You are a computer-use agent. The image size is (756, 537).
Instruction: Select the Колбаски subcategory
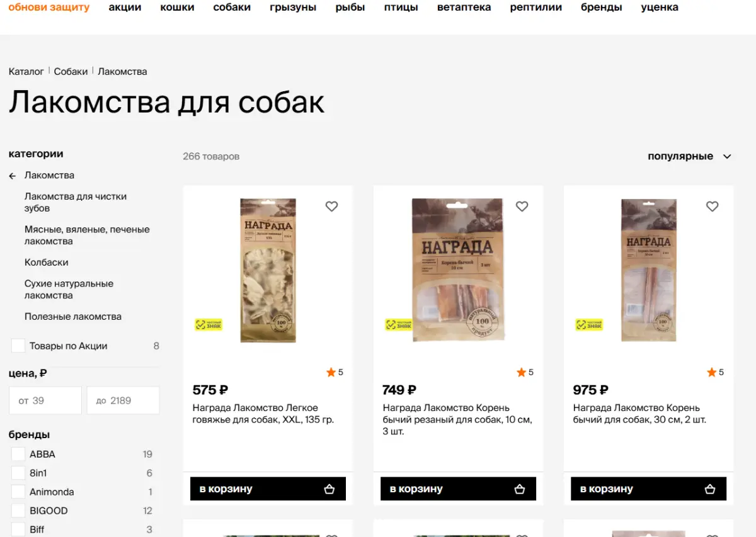(46, 263)
